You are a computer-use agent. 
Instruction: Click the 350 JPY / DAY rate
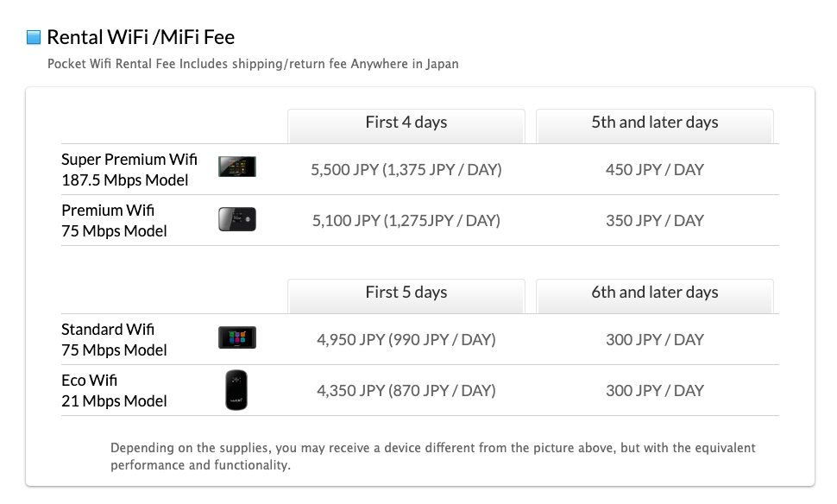(654, 221)
